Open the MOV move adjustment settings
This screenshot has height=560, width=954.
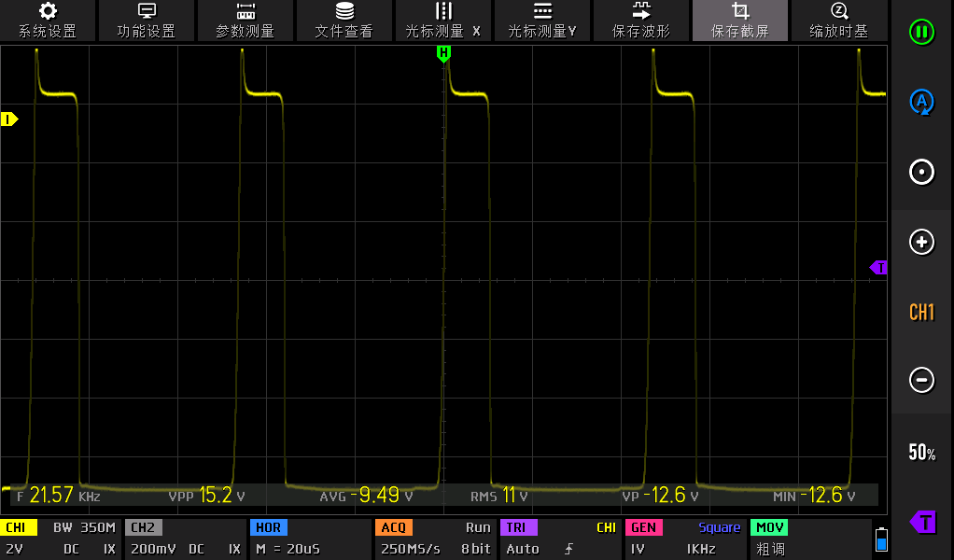click(x=769, y=527)
